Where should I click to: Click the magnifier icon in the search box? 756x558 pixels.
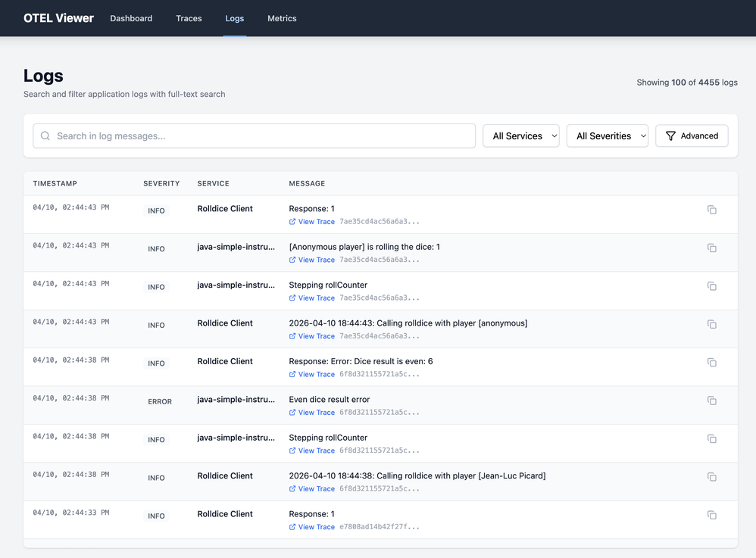pyautogui.click(x=45, y=136)
